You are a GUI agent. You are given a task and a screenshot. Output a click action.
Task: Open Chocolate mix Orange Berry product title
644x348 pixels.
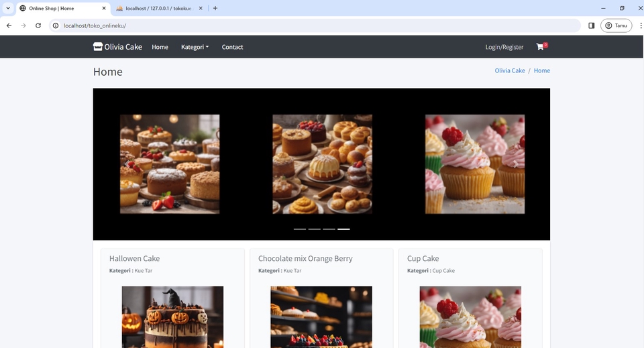pyautogui.click(x=305, y=259)
